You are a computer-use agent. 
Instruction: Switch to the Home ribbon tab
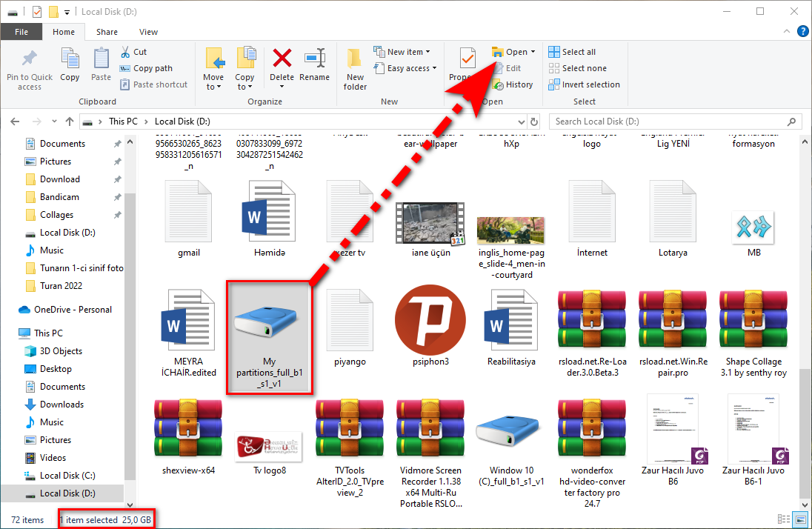coord(64,32)
